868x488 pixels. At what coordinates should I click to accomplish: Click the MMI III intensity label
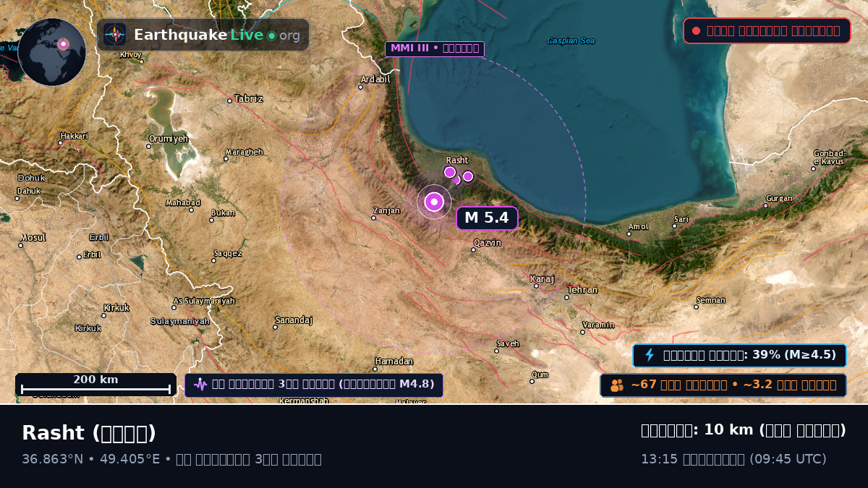(435, 48)
